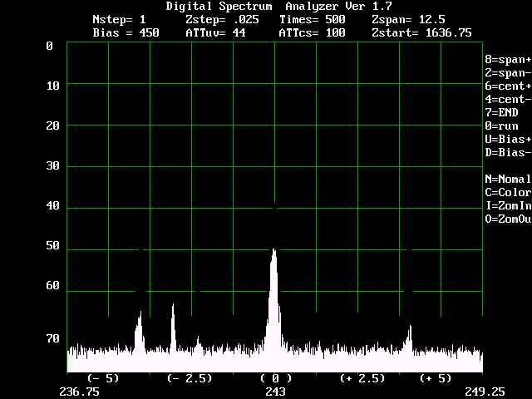532x399 pixels.
Task: Click the 'Digital Spectrum Analyzer Ver 1.7' title
Action: coord(279,7)
